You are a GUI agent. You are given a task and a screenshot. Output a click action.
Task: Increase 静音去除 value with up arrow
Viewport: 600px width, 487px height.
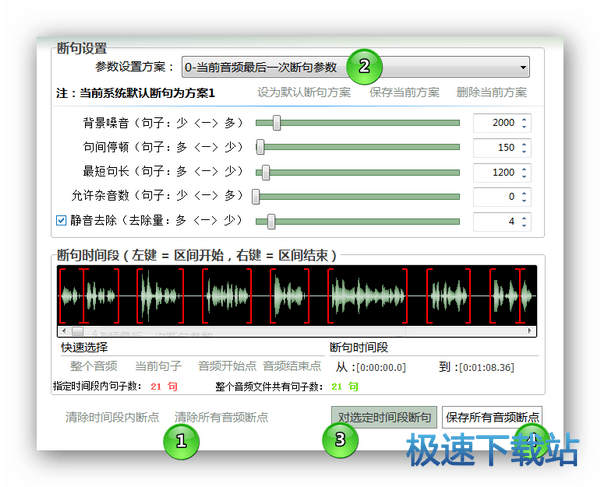pos(524,217)
